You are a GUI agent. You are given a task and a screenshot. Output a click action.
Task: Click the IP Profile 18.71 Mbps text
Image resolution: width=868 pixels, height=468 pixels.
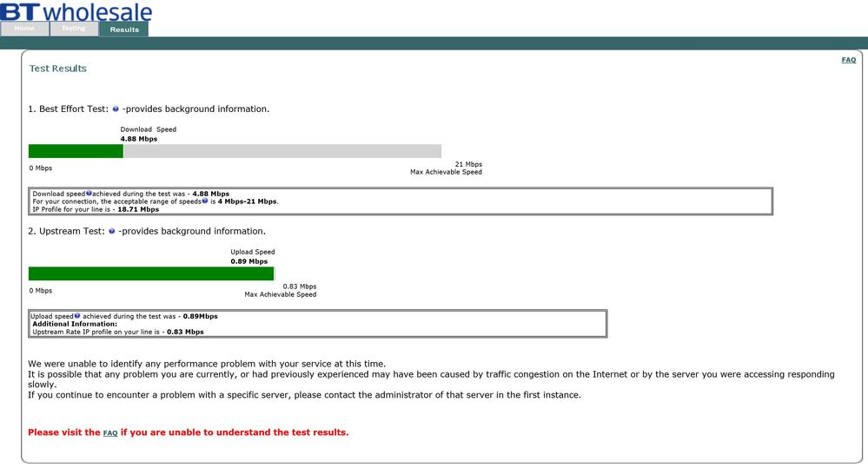point(96,209)
